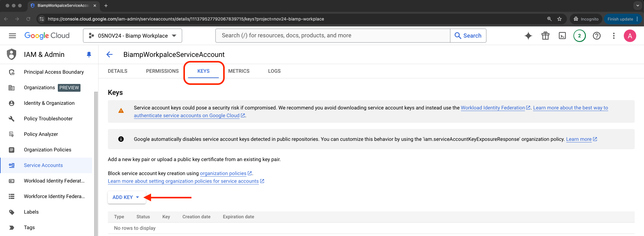
Task: View site information icon in address bar
Action: [42, 19]
